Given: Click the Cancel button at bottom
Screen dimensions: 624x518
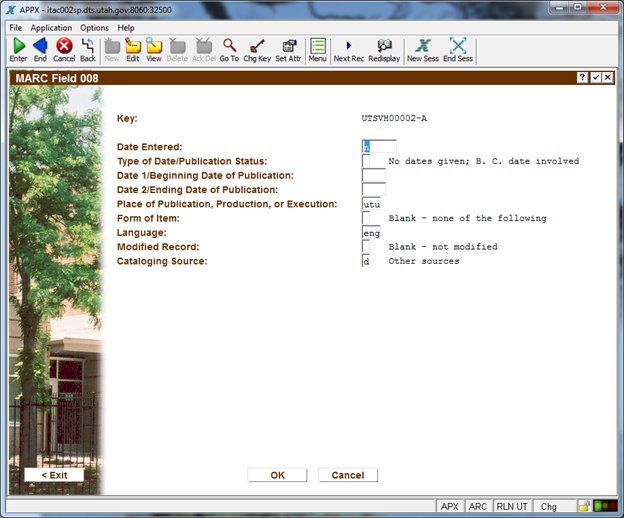Looking at the screenshot, I should point(347,475).
